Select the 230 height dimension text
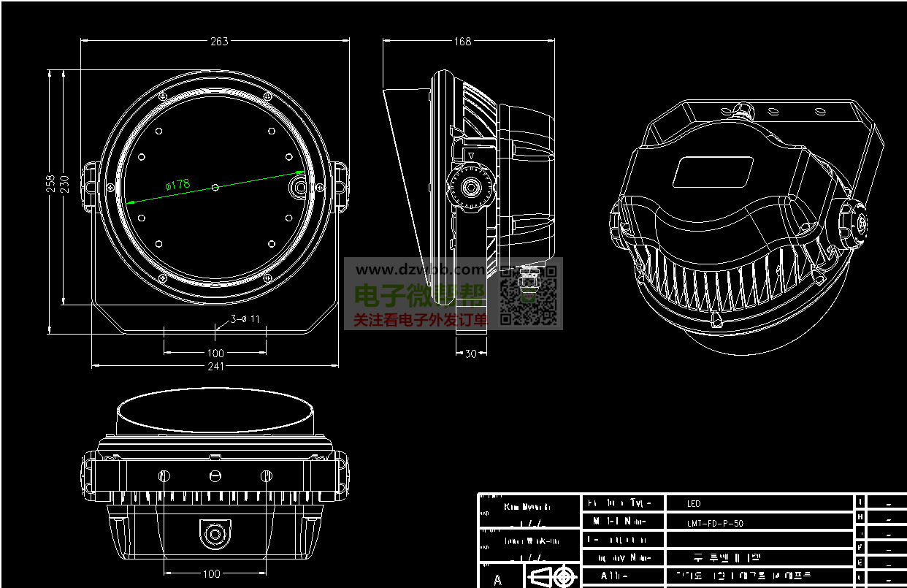The height and width of the screenshot is (588, 907). 64,183
